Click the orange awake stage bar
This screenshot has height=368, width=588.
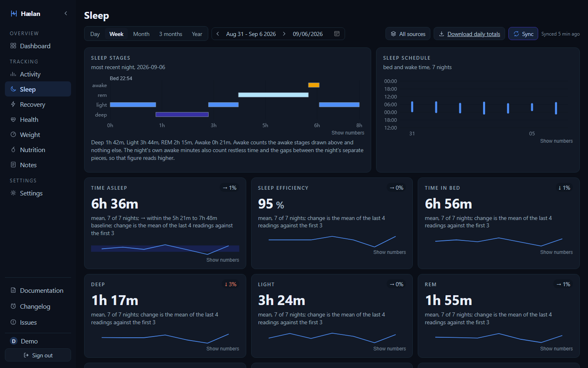[x=314, y=85]
